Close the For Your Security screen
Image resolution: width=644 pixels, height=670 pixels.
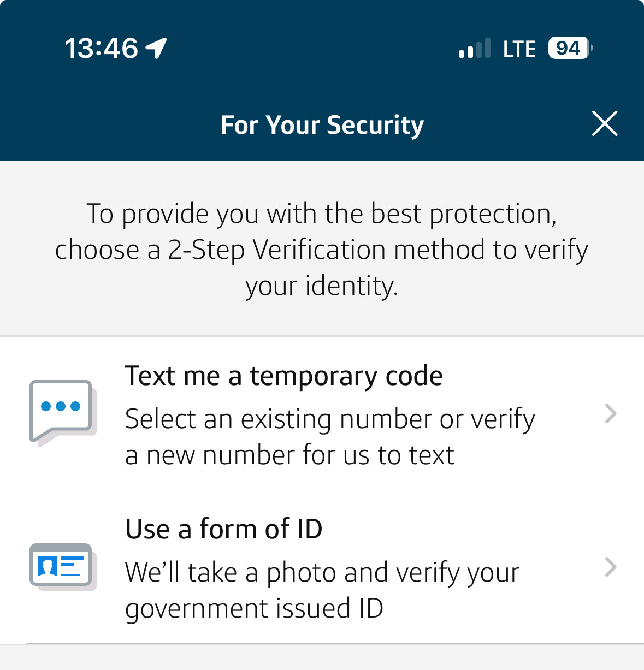click(604, 123)
